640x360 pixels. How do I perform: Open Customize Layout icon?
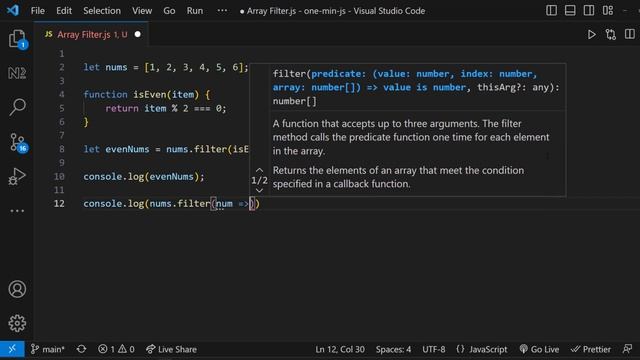[x=608, y=11]
